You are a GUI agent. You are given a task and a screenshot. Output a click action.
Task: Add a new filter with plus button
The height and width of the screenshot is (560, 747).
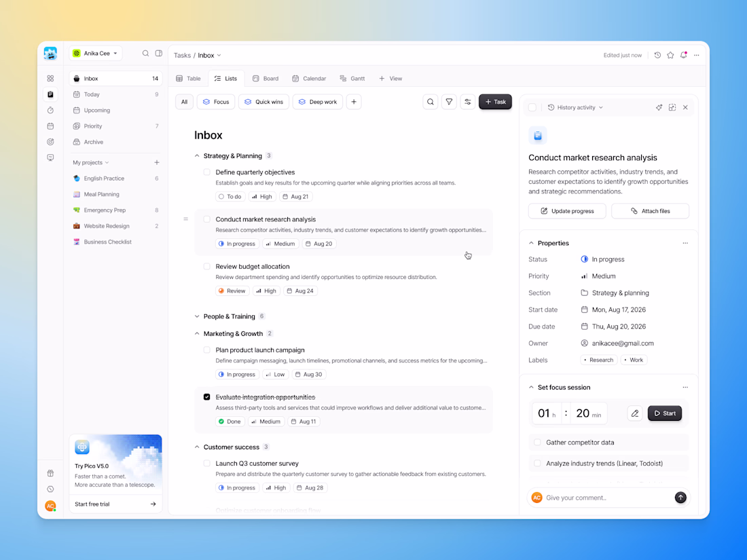tap(354, 102)
